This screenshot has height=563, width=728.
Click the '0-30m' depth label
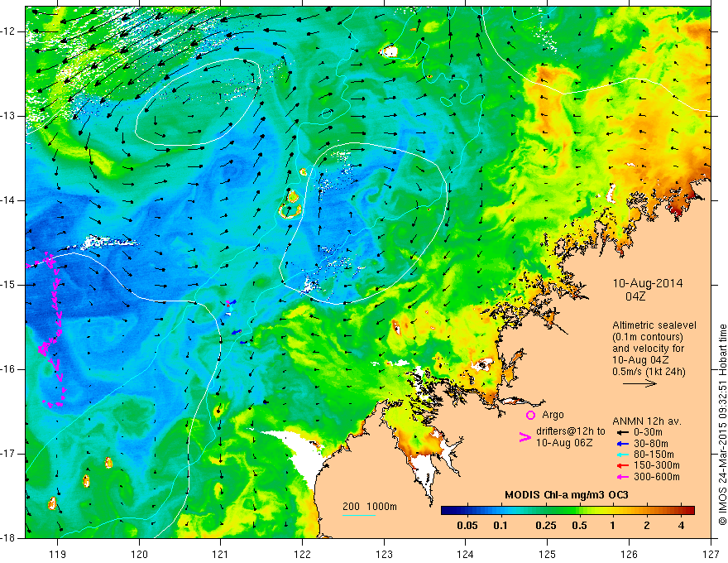pyautogui.click(x=648, y=432)
